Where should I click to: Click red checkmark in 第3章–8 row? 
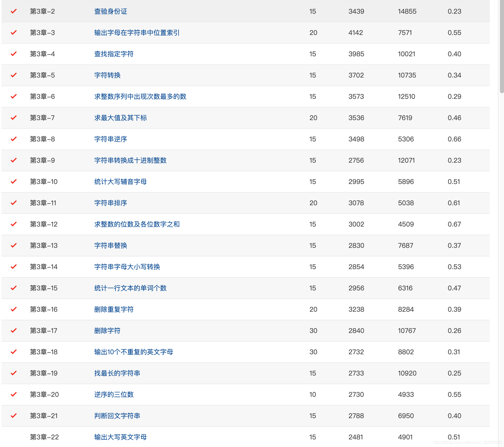click(x=14, y=139)
